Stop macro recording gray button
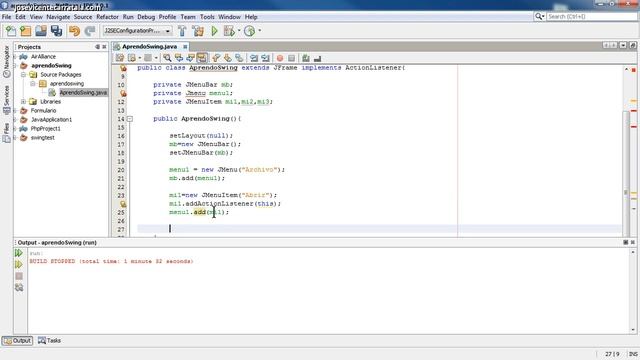The image size is (640, 360). (291, 58)
